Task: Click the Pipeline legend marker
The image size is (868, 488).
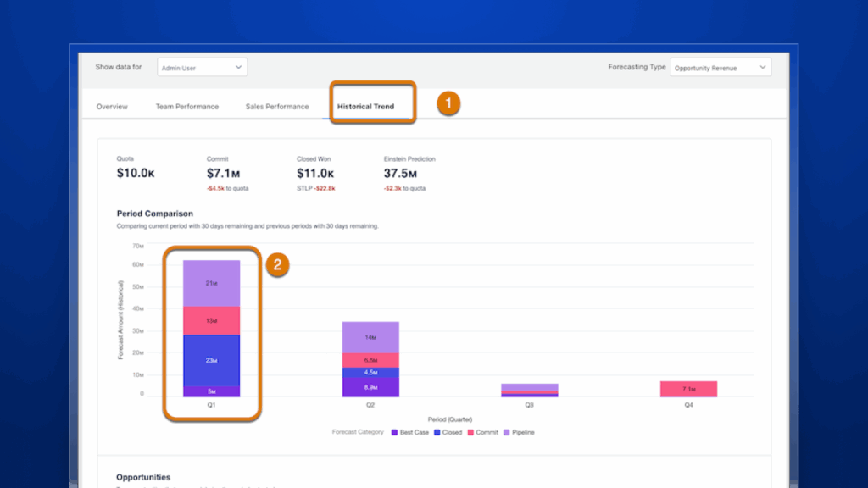Action: coord(509,432)
